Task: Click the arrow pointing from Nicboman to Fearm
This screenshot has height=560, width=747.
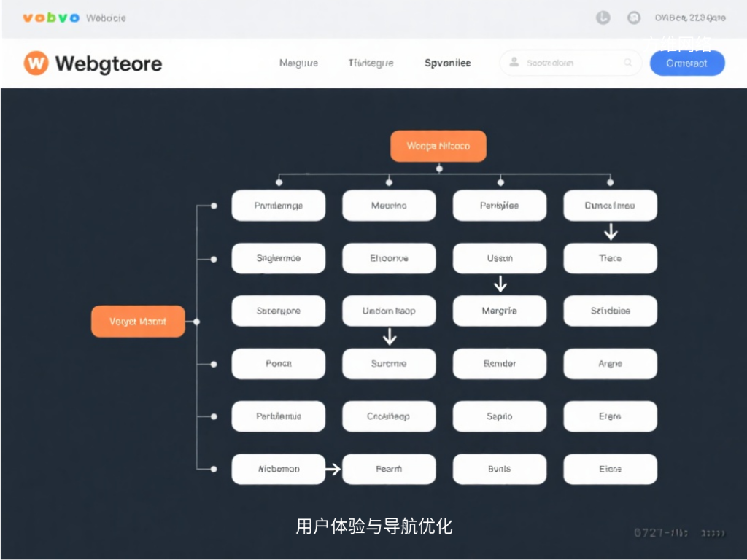Action: click(x=333, y=469)
